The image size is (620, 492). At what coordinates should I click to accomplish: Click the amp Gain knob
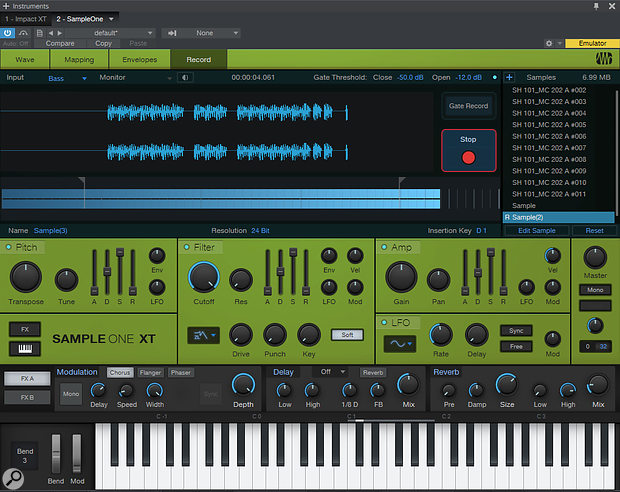pyautogui.click(x=401, y=277)
